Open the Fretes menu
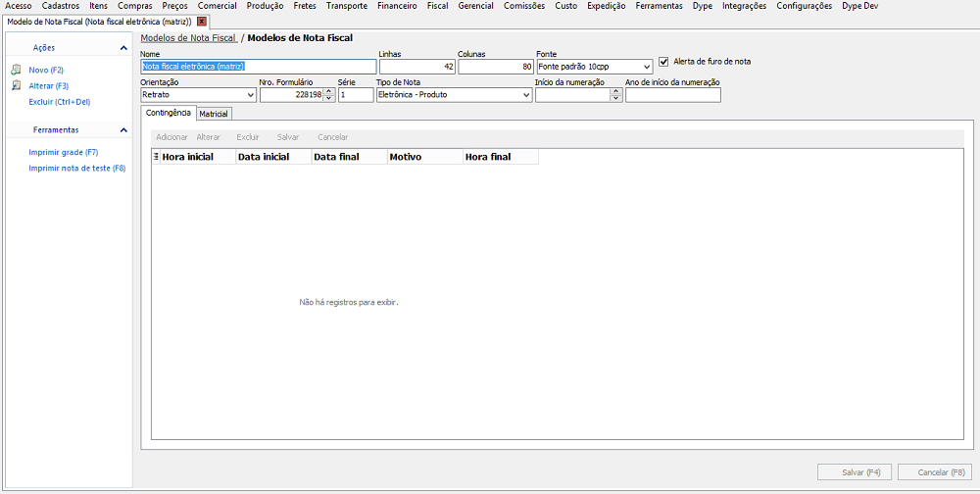This screenshot has width=980, height=494. click(305, 6)
